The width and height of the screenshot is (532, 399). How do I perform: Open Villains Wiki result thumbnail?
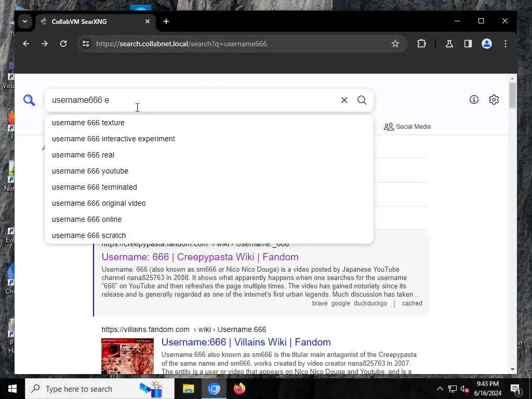tap(128, 356)
